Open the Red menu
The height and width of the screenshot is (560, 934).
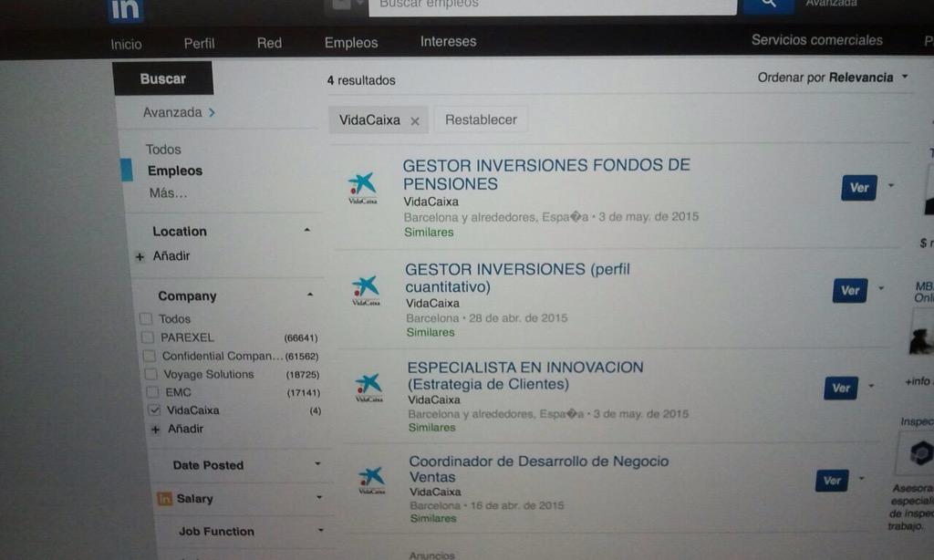269,43
